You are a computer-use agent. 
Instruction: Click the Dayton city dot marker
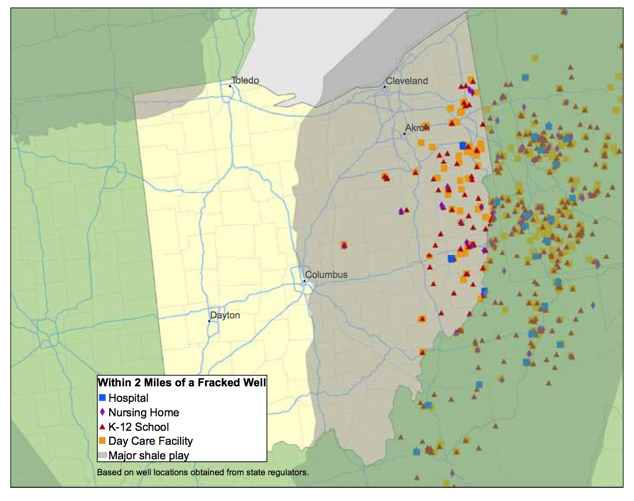(x=209, y=321)
